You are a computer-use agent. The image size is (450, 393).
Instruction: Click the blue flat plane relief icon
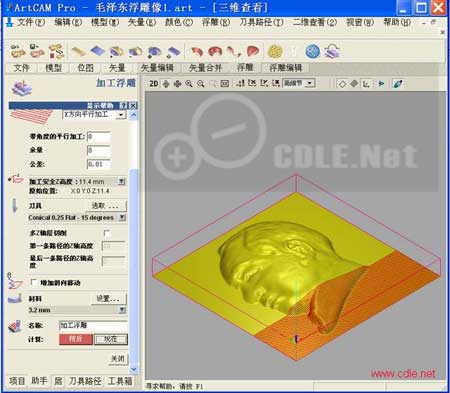(x=97, y=51)
